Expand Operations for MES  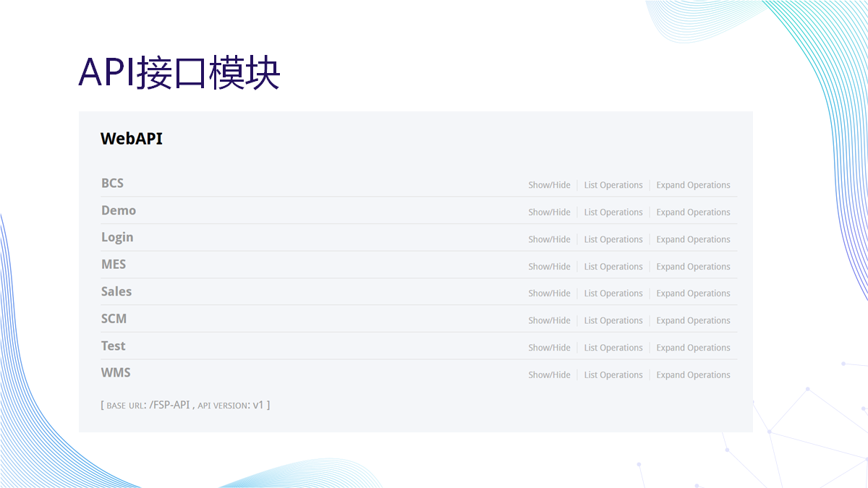click(x=693, y=267)
